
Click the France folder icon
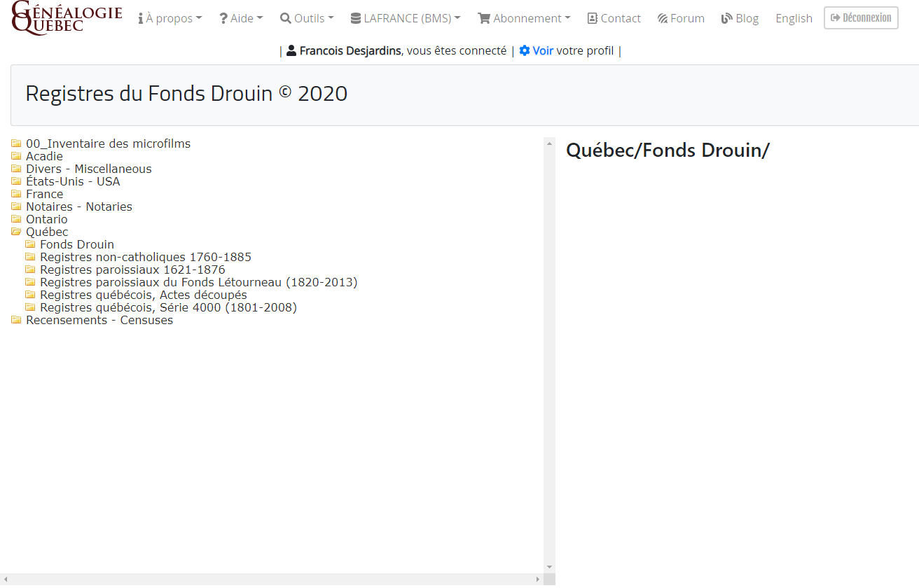click(x=16, y=194)
